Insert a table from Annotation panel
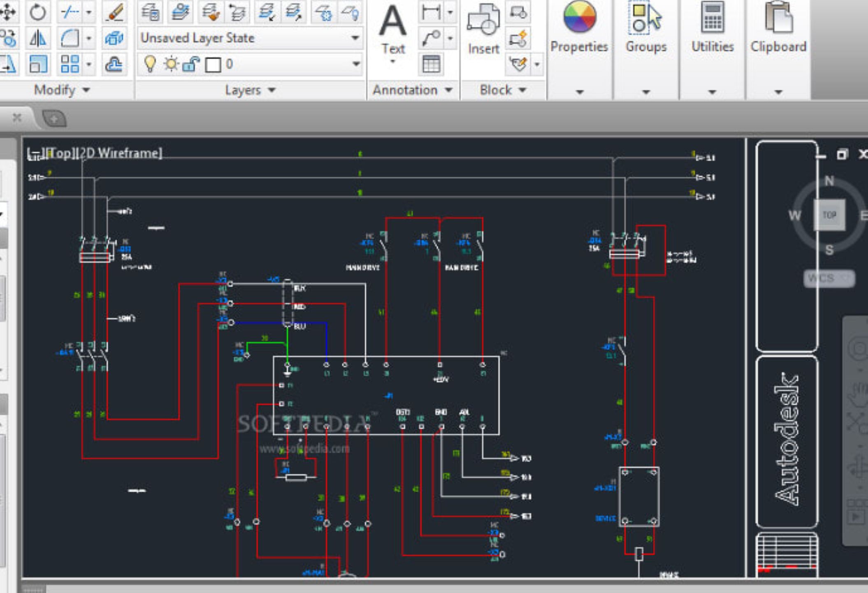Screen dimensions: 868x593 point(431,65)
